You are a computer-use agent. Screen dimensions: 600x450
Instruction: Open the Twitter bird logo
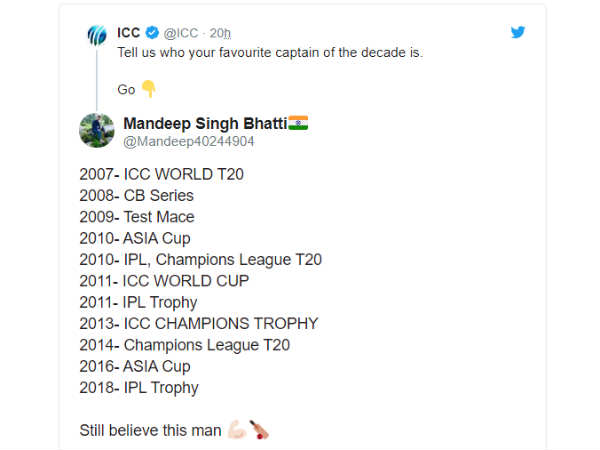click(x=518, y=32)
